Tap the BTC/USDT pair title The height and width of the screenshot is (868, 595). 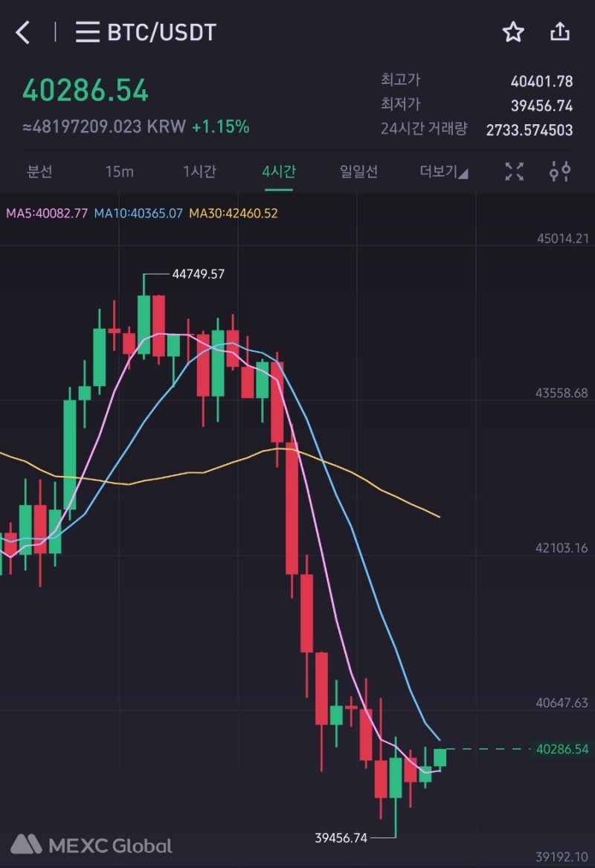point(162,32)
